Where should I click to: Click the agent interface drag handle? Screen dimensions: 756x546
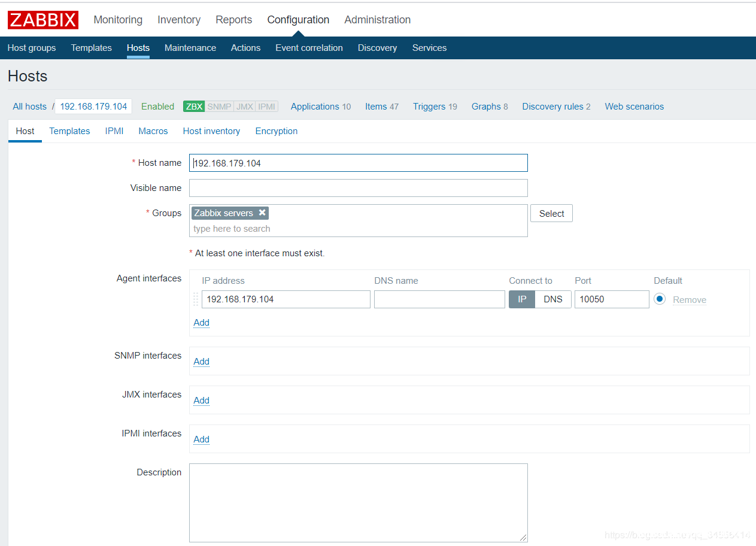click(195, 299)
